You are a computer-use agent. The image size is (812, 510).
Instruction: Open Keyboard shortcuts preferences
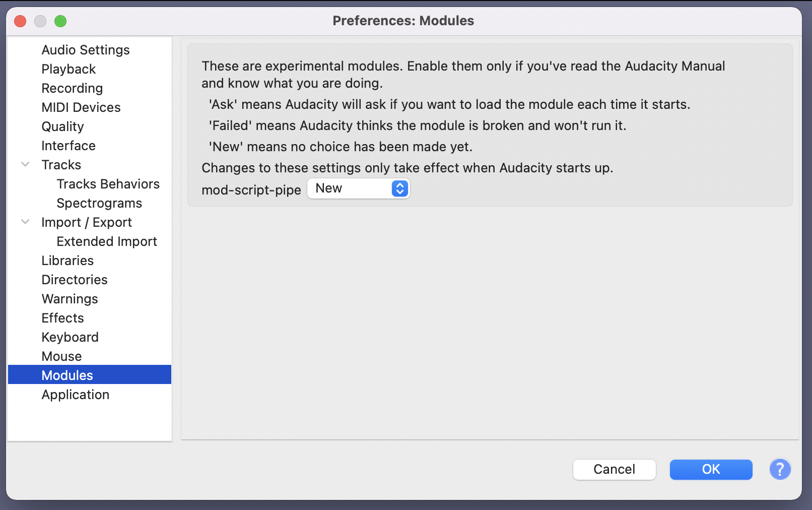[x=70, y=337]
